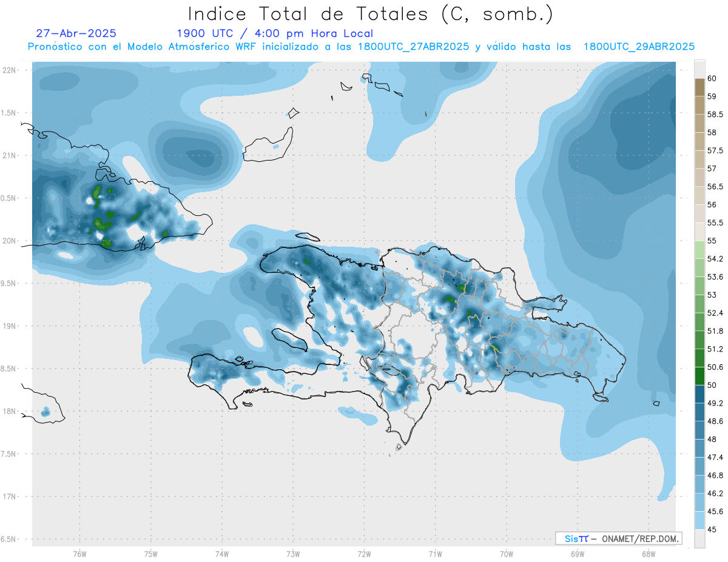The width and height of the screenshot is (728, 562).
Task: Click the colorbar value 57.5
Action: pos(715,150)
